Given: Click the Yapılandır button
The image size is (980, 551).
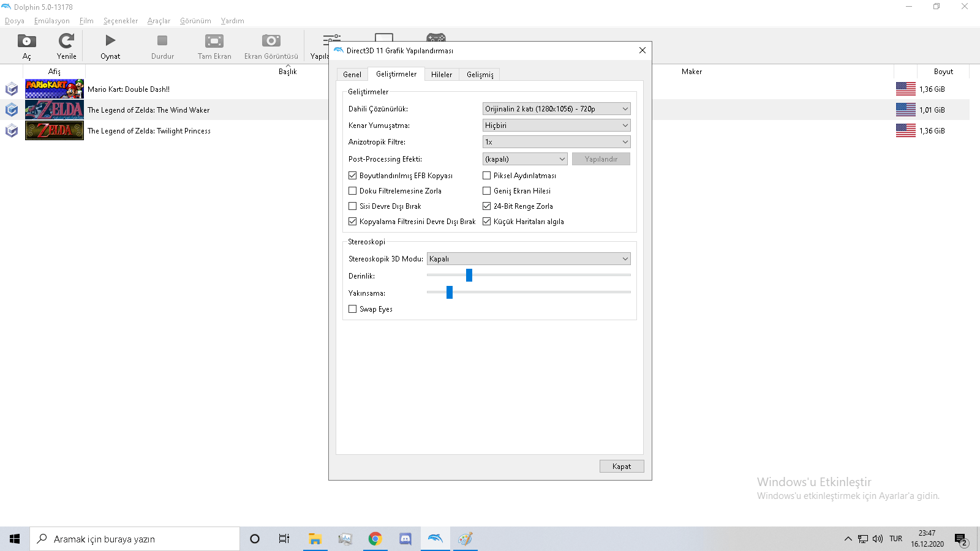Looking at the screenshot, I should pos(601,159).
